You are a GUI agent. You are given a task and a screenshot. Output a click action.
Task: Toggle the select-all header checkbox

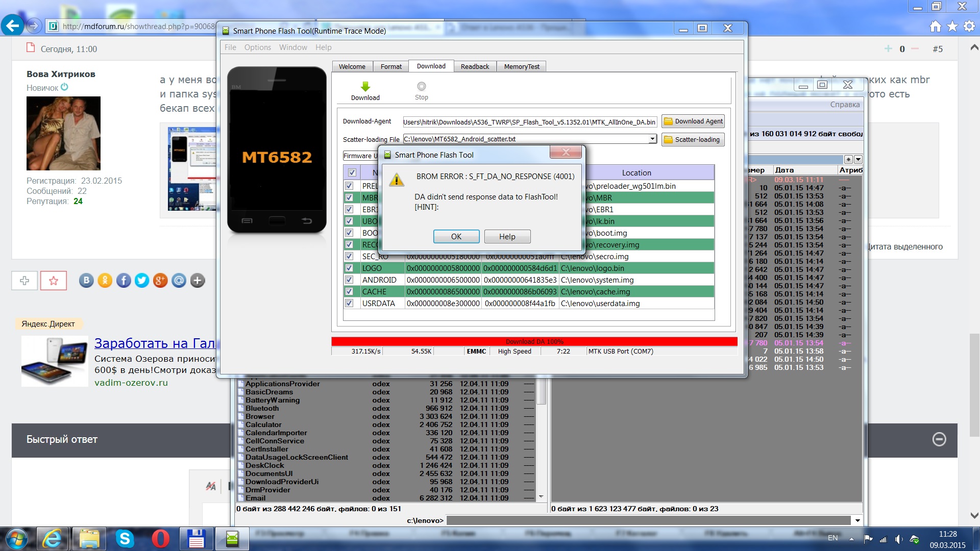(352, 172)
